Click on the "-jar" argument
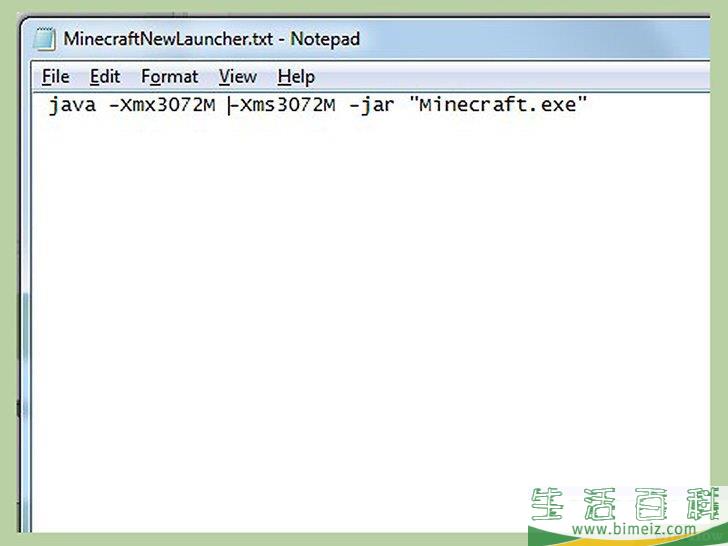This screenshot has width=728, height=546. [x=371, y=106]
